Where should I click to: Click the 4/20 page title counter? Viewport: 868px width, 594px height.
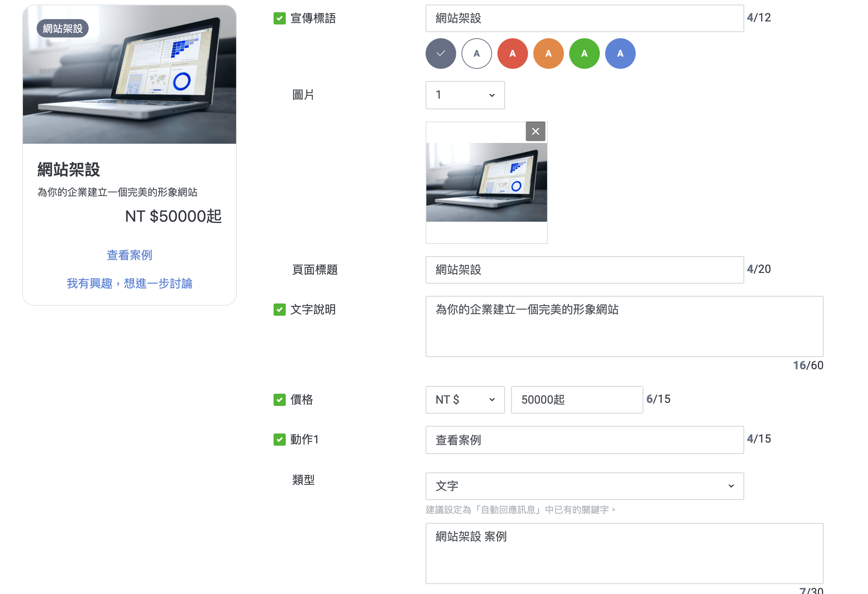(759, 269)
